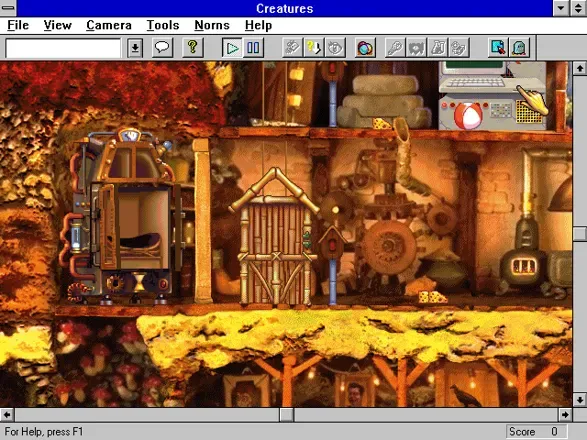Viewport: 587px width, 440px height.
Task: Open the Norns menu
Action: click(x=212, y=25)
